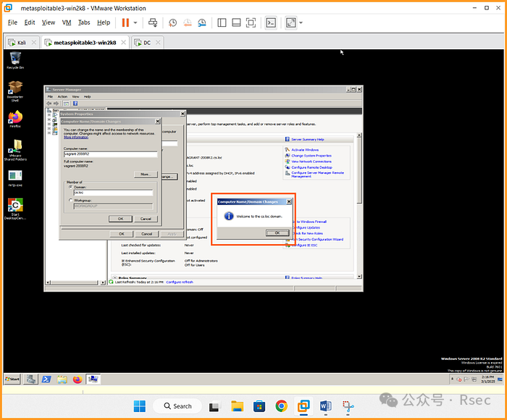The height and width of the screenshot is (420, 507).
Task: Click the More... button in domain dialog
Action: pos(145,175)
